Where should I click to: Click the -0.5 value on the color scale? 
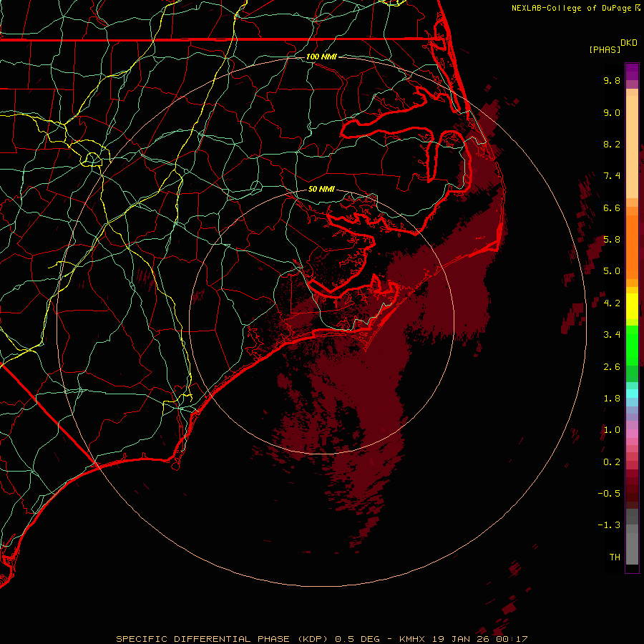(609, 494)
